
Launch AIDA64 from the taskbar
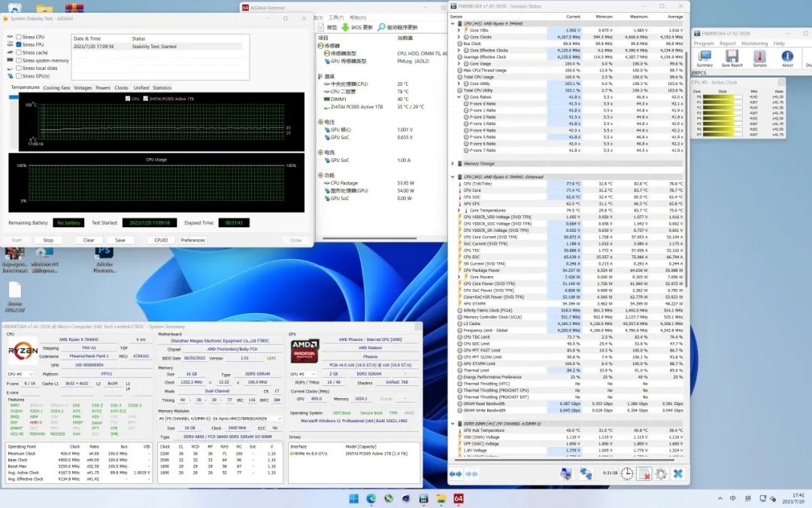click(x=458, y=499)
